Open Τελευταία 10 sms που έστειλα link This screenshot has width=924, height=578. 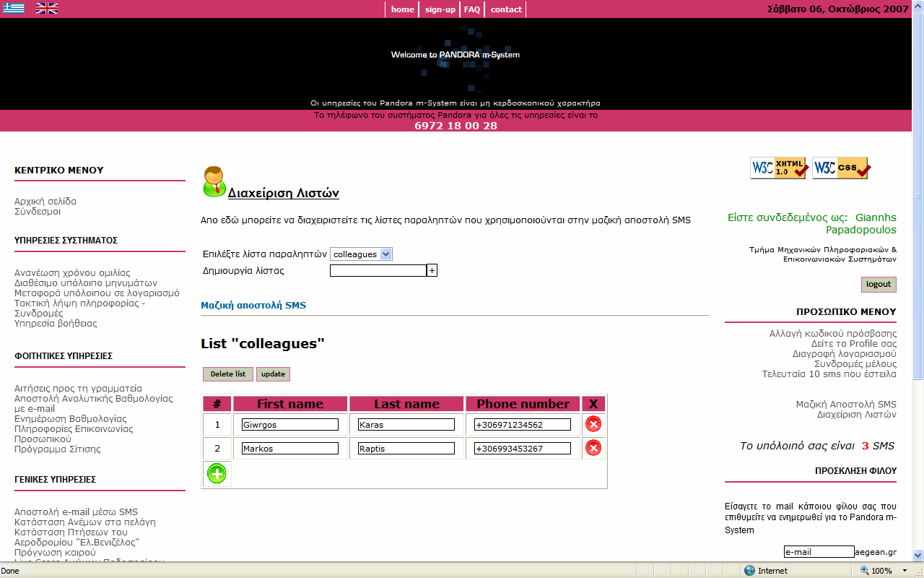point(829,374)
